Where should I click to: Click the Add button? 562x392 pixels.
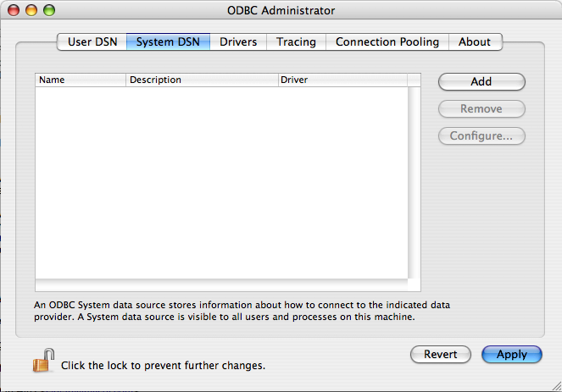coord(481,82)
